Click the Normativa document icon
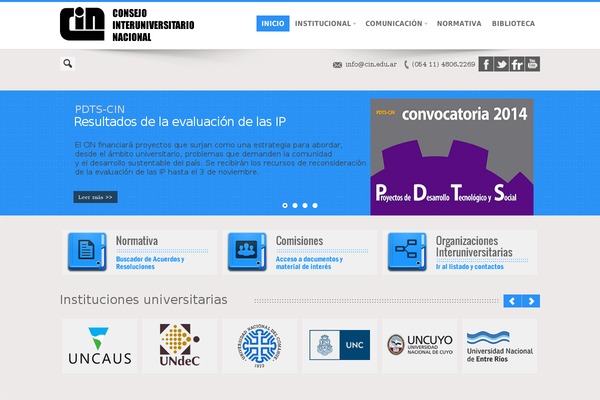Screen dimensions: 600x400 click(x=87, y=251)
